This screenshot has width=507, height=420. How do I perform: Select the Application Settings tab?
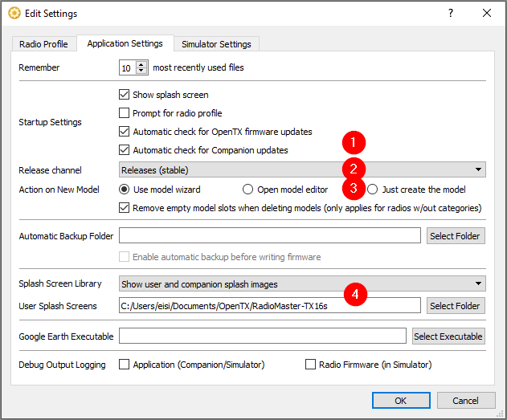[x=125, y=43]
